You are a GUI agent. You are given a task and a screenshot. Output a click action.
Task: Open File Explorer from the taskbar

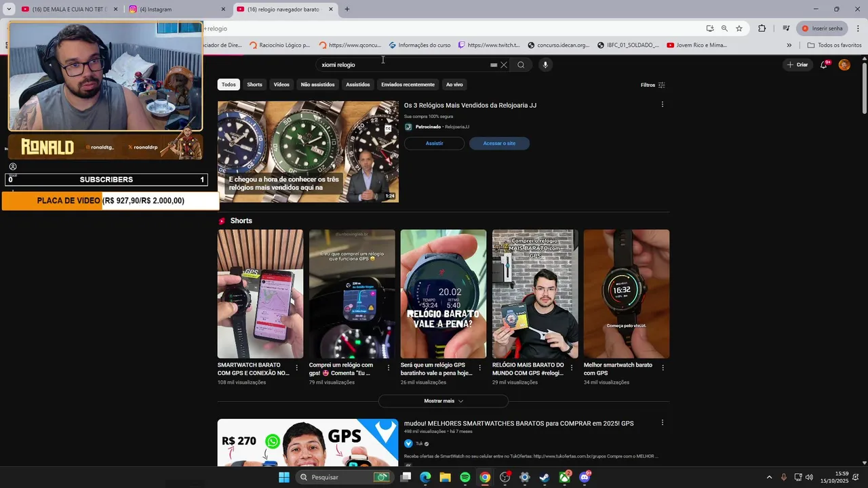coord(445,477)
